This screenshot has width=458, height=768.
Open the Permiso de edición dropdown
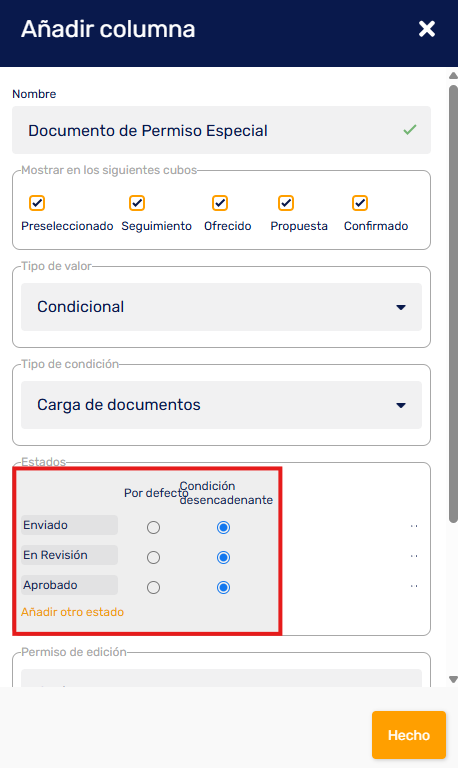[x=221, y=678]
